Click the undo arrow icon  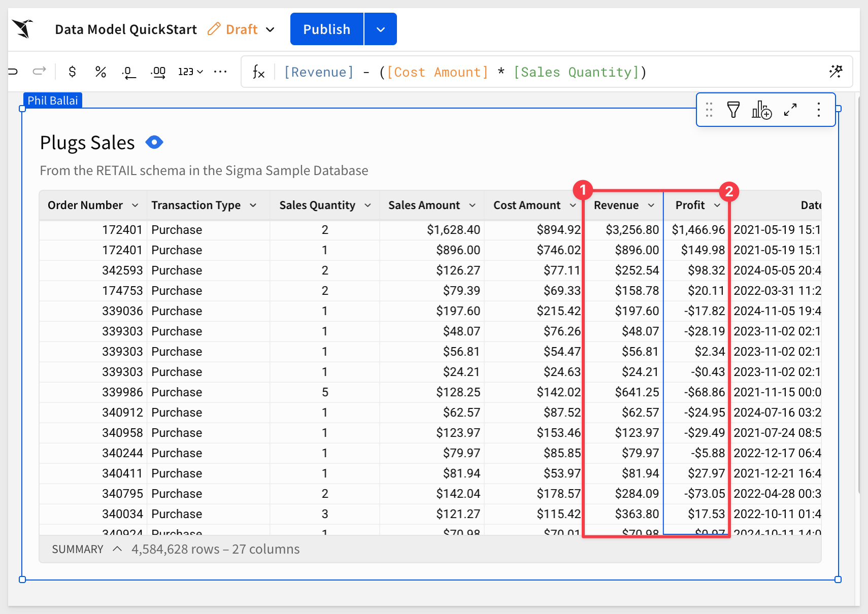tap(13, 72)
